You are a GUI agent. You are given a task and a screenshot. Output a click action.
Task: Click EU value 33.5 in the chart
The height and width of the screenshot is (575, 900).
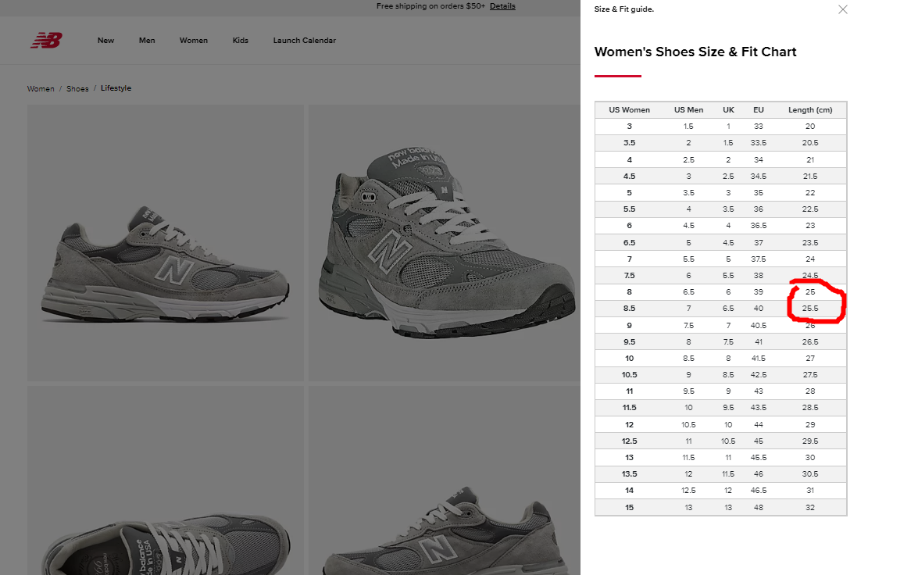[758, 143]
